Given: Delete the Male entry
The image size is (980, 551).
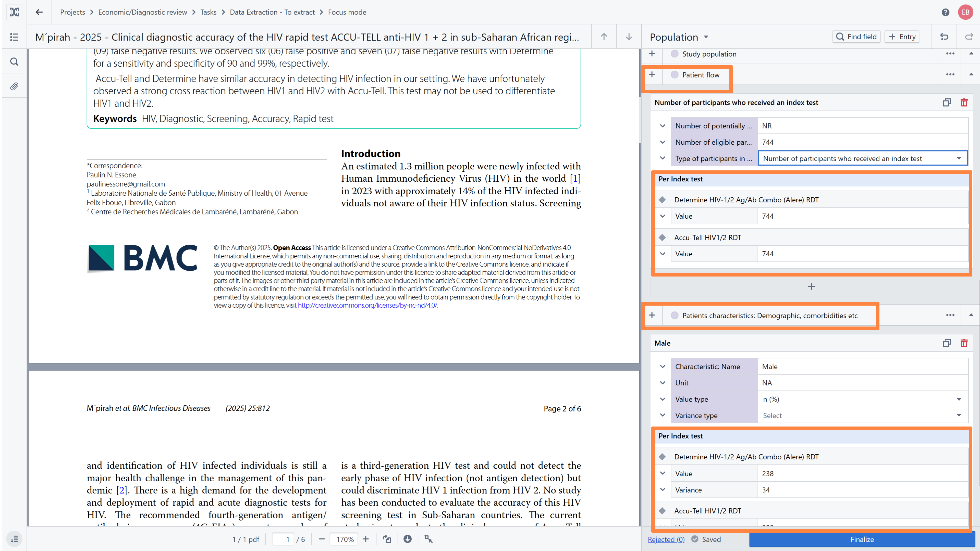Looking at the screenshot, I should 964,343.
